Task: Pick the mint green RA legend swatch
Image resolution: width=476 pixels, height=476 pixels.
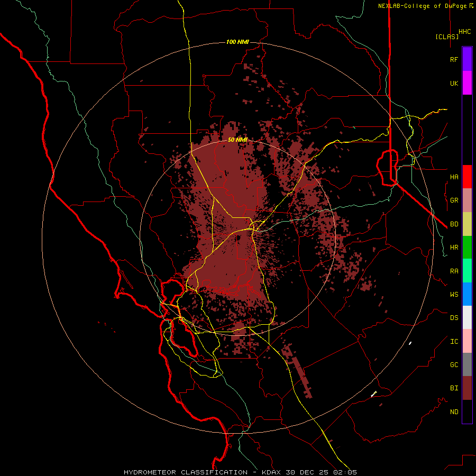Action: [x=467, y=271]
